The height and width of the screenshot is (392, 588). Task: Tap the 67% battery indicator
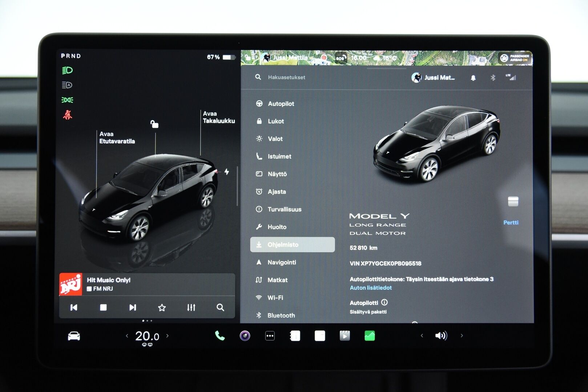click(221, 57)
